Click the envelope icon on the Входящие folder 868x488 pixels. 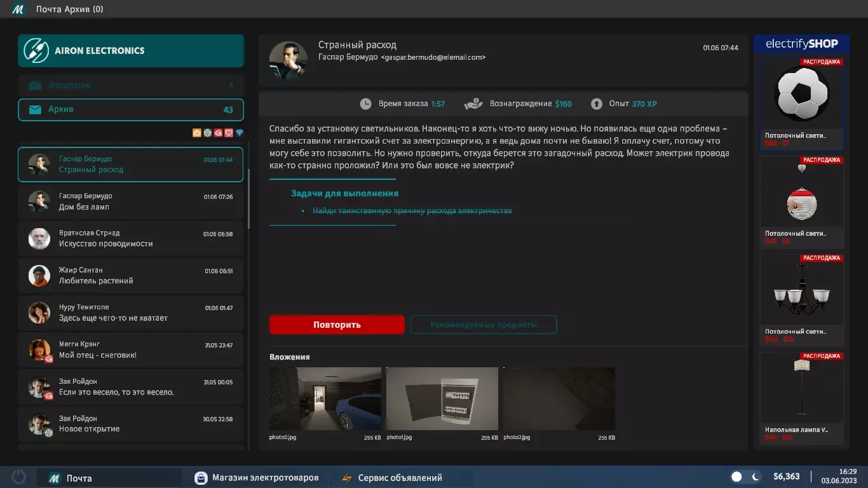pyautogui.click(x=36, y=85)
